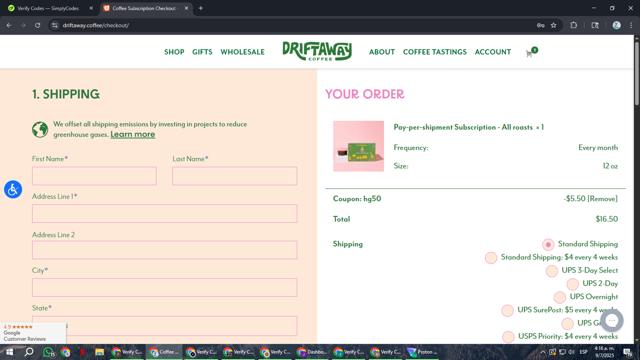Click the globe emissions icon

coord(40,129)
